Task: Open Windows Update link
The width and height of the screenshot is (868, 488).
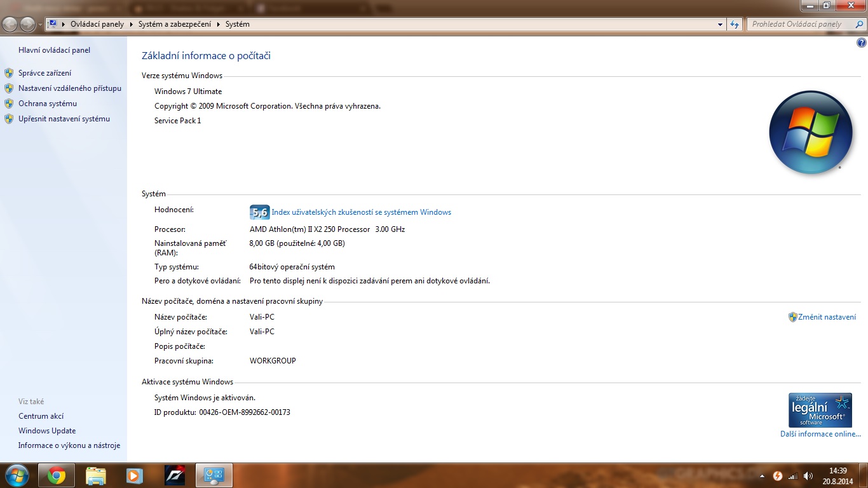Action: point(47,431)
